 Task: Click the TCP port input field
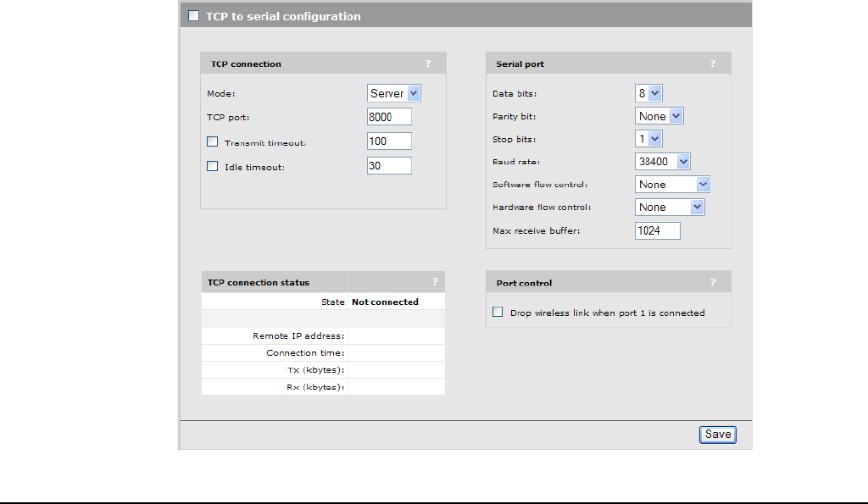[x=389, y=117]
